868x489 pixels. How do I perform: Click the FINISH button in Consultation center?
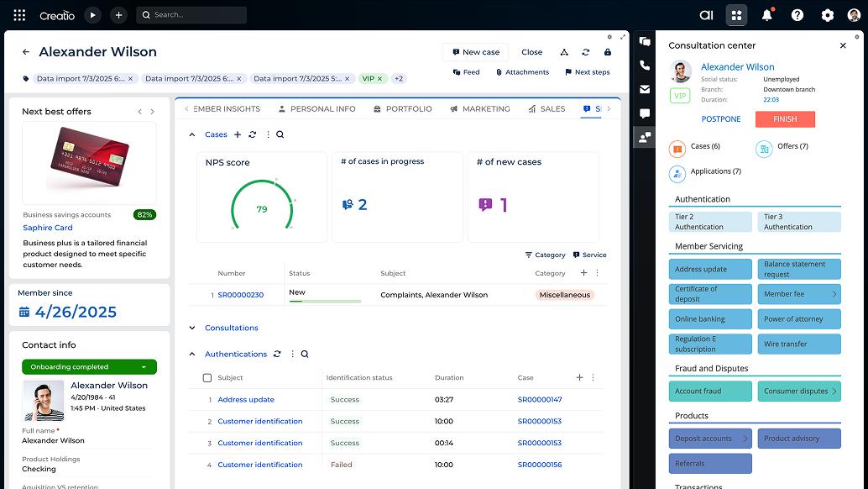(784, 118)
